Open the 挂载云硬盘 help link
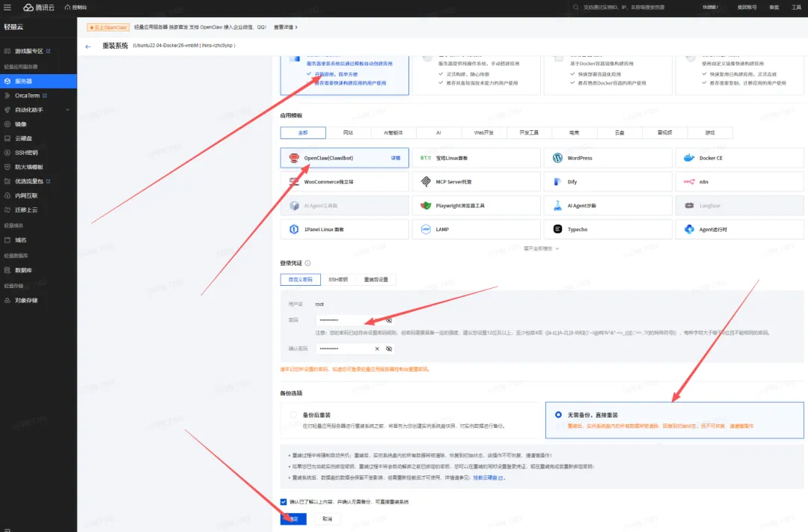Viewport: 808px width, 532px height. [488, 478]
